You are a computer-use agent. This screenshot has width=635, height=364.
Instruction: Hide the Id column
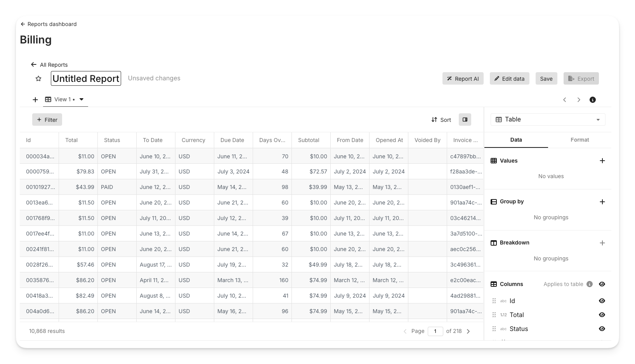point(602,301)
